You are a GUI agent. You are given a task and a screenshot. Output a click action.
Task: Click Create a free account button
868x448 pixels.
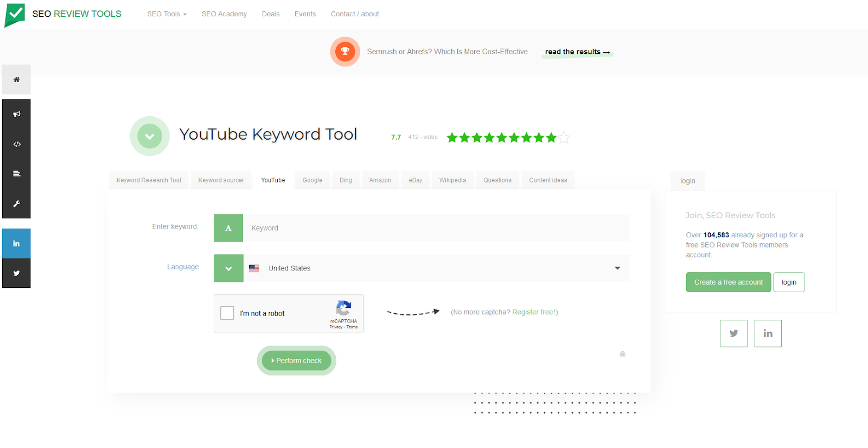pos(728,282)
